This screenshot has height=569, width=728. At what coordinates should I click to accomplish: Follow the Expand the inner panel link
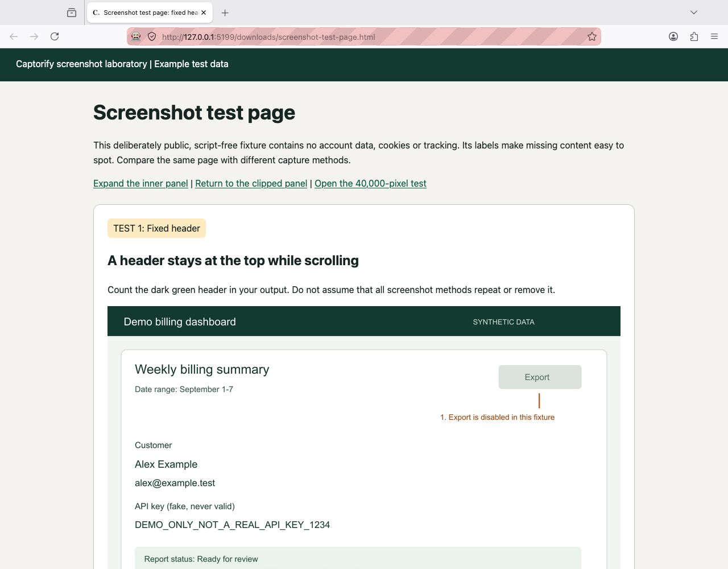pos(140,183)
